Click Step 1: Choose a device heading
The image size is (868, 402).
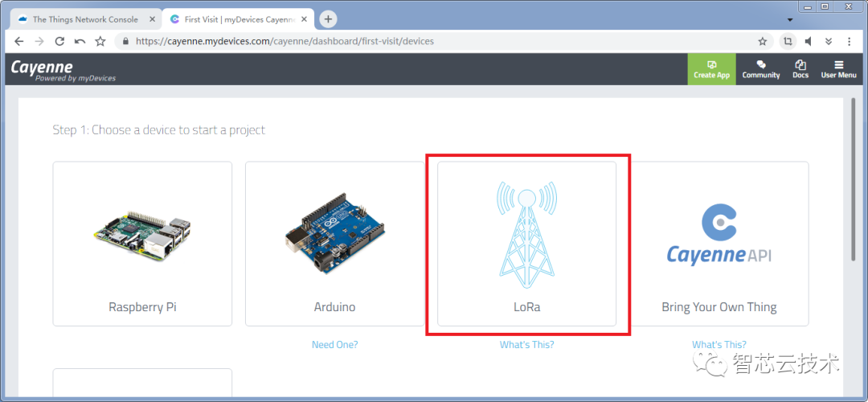coord(159,130)
